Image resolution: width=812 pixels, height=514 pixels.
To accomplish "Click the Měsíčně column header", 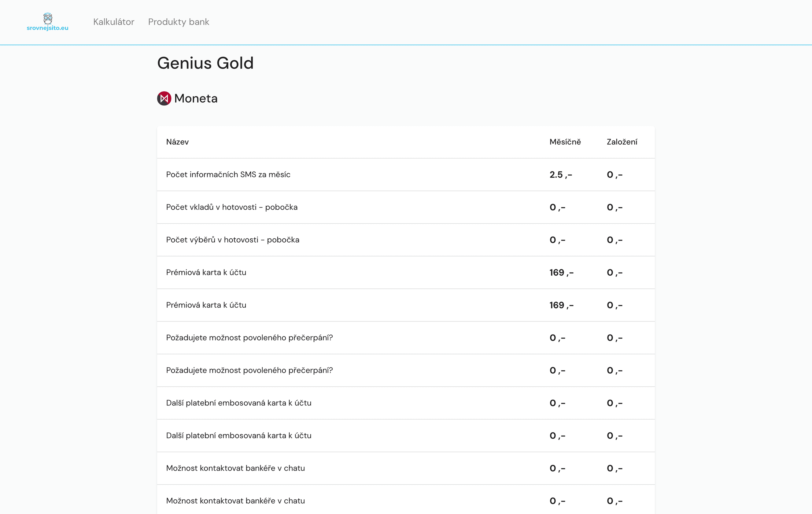I will coord(565,142).
